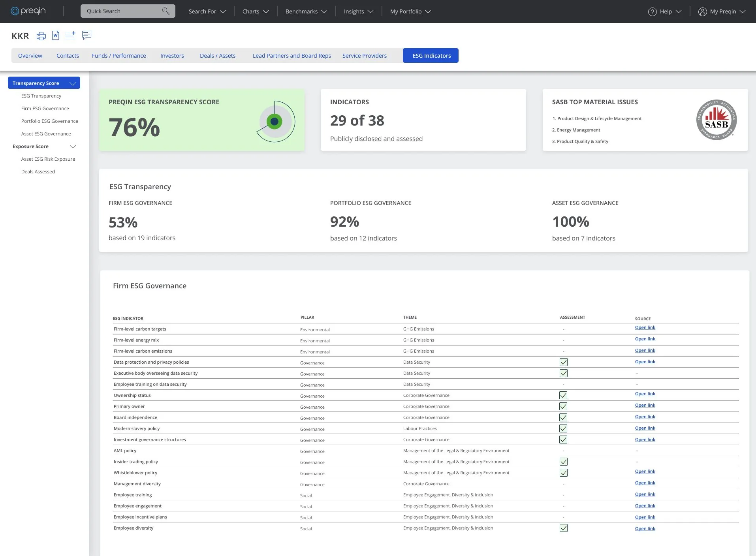Open the Funds / Performance tab
756x556 pixels.
tap(119, 56)
